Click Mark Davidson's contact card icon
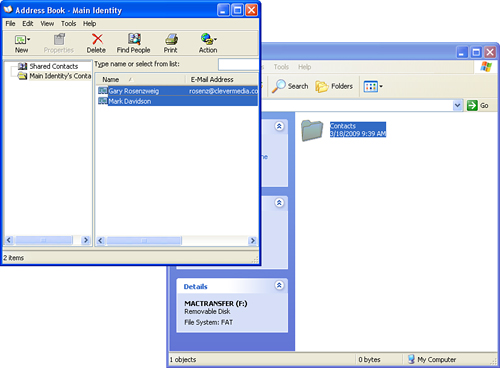This screenshot has width=500, height=368. coord(103,101)
